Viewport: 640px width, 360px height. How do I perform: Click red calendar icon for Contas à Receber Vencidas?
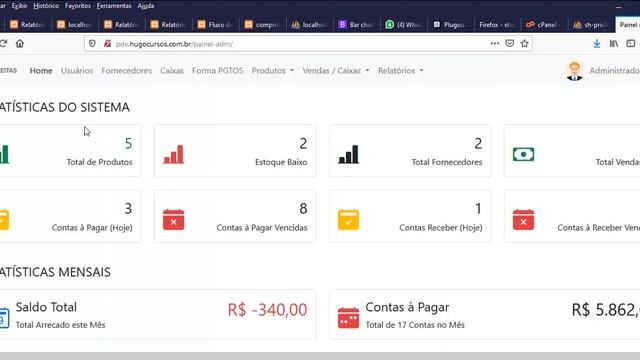tap(523, 220)
